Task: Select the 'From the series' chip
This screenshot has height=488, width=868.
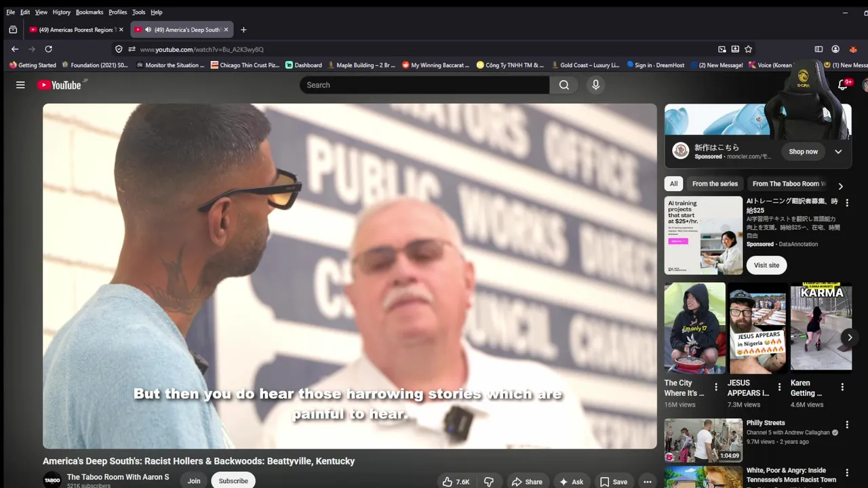Action: pos(715,184)
